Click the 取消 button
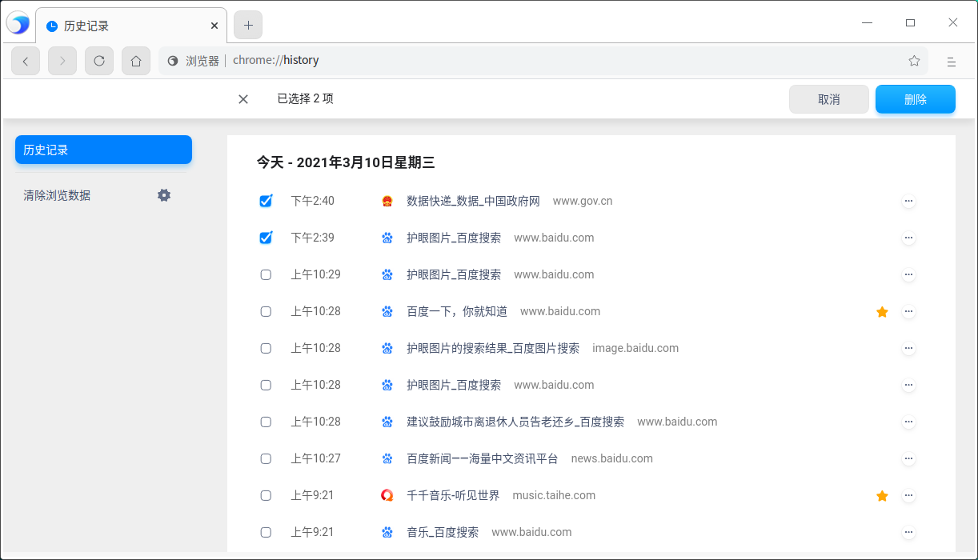This screenshot has height=560, width=978. click(x=829, y=99)
